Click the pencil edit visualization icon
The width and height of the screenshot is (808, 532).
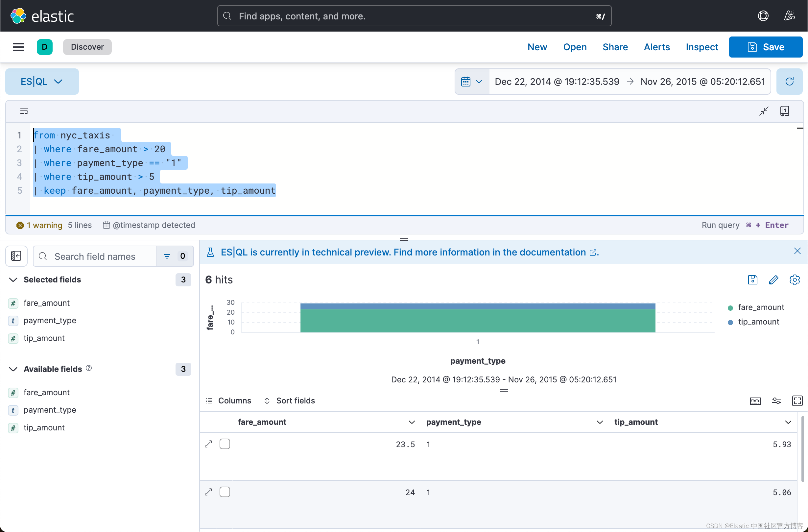click(x=773, y=280)
